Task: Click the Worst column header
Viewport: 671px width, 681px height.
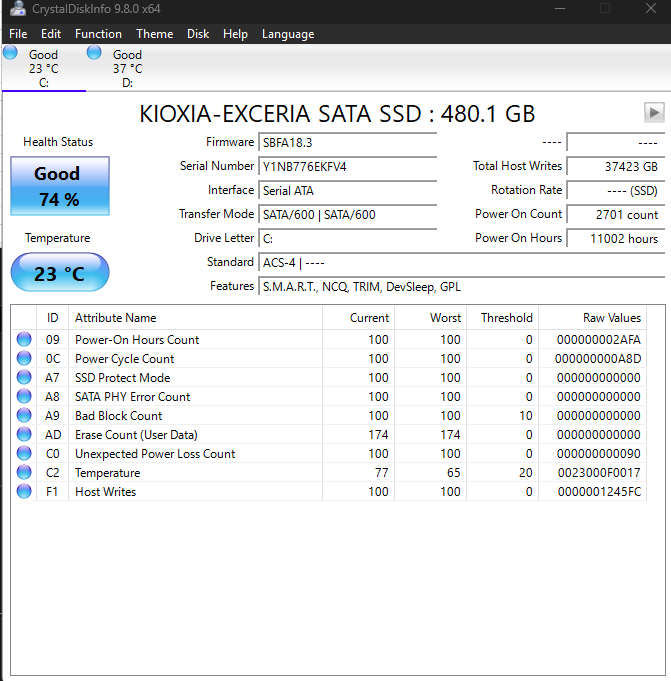Action: (430, 317)
